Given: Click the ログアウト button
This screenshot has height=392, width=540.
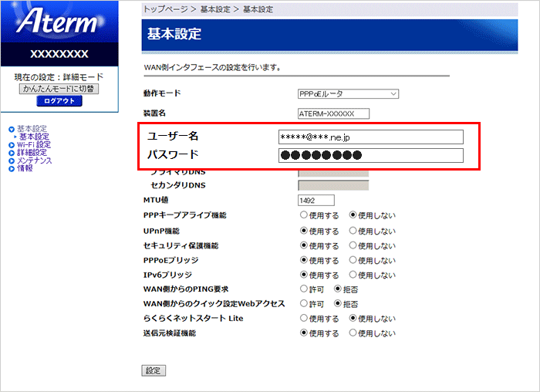Looking at the screenshot, I should click(x=59, y=101).
